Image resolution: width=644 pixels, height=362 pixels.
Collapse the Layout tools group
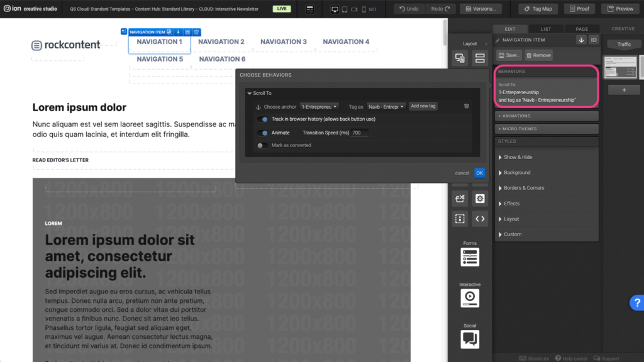coord(486,44)
